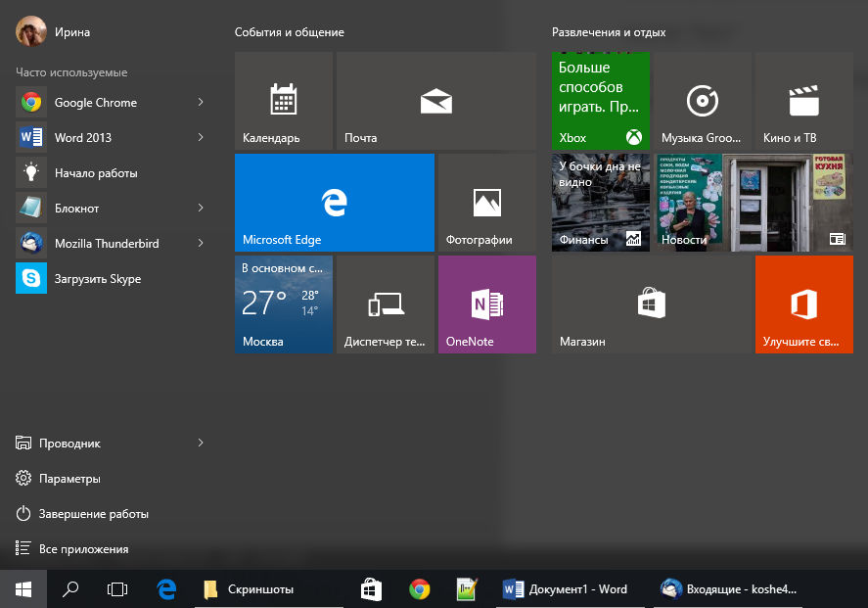Open the Кино и ТВ tile
Screen dimensions: 868x608
click(x=803, y=101)
